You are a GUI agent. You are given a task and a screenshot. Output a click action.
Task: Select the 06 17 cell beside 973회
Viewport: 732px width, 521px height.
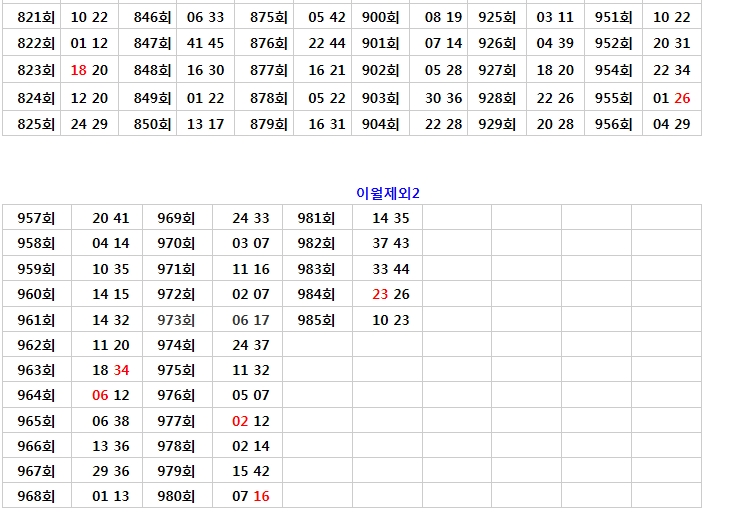tap(251, 320)
